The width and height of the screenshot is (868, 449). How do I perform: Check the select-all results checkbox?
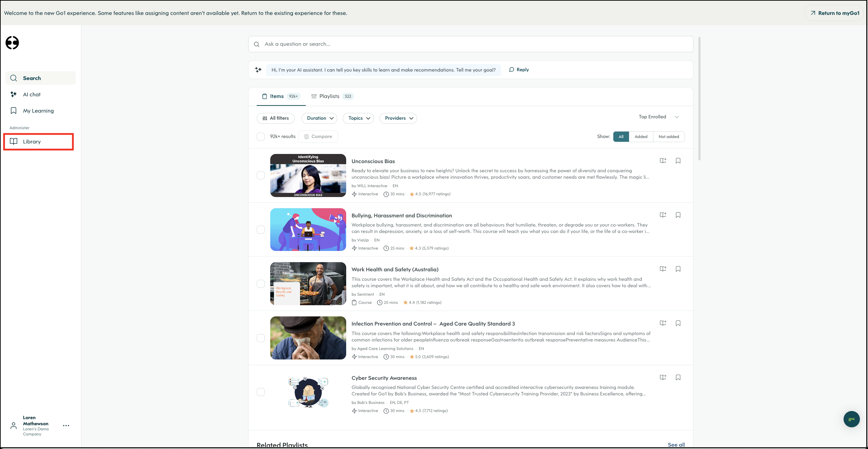261,137
